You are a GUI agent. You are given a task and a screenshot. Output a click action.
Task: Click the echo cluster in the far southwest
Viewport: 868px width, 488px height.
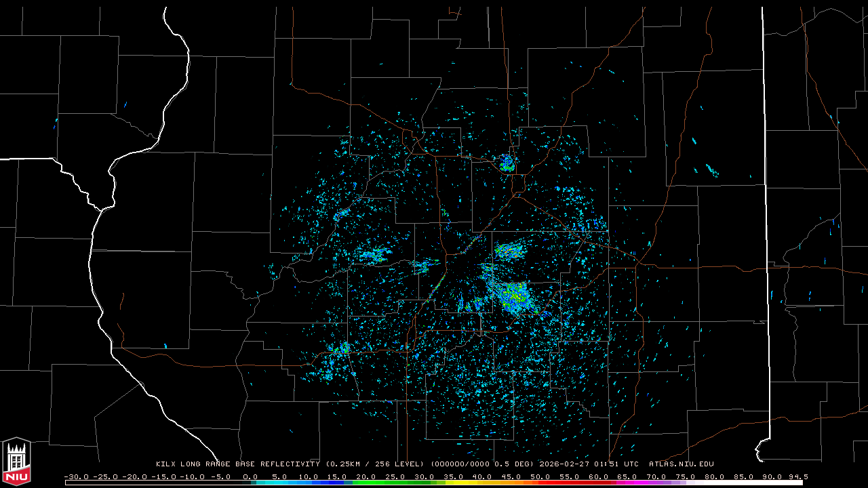339,351
